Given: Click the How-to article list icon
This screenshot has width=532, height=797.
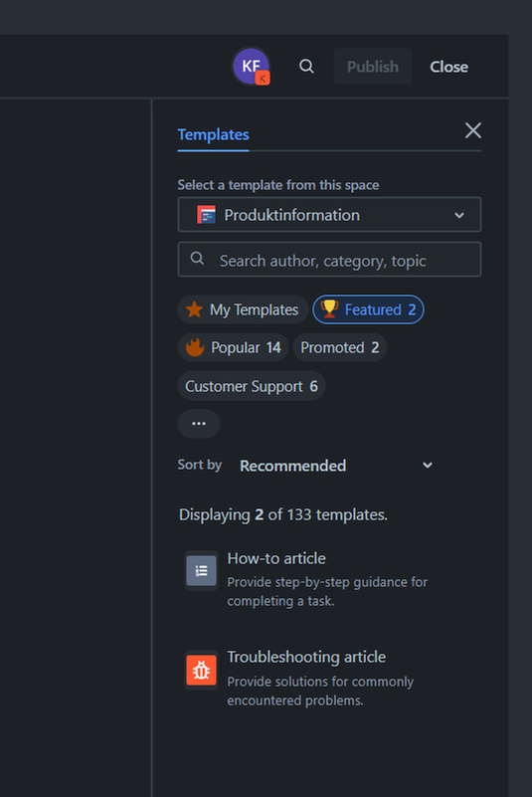Looking at the screenshot, I should [201, 570].
